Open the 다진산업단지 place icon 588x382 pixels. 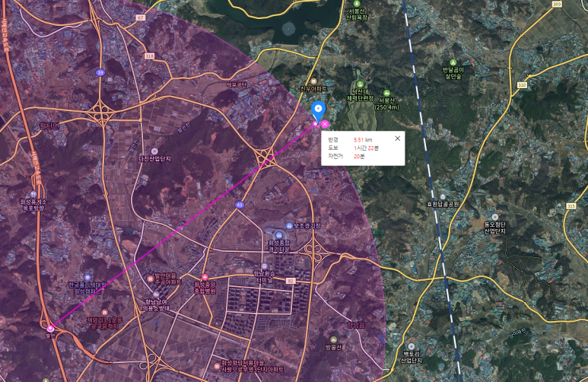click(154, 151)
